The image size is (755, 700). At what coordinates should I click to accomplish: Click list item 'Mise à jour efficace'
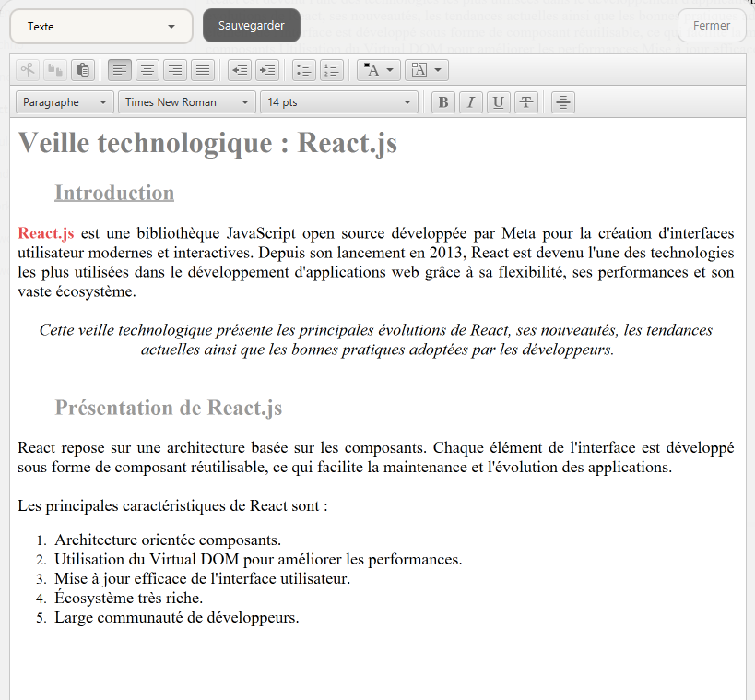click(x=202, y=578)
